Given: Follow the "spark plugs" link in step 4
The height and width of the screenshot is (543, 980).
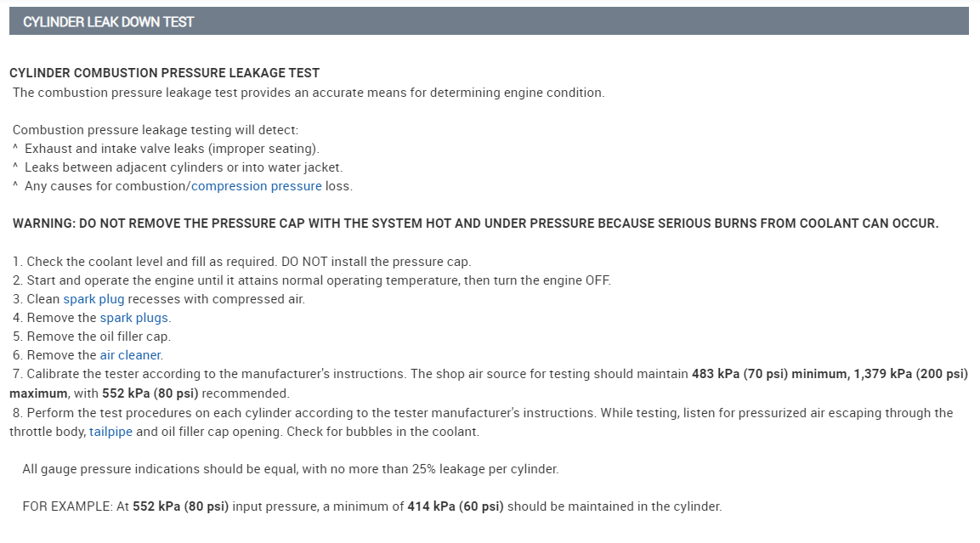Looking at the screenshot, I should pyautogui.click(x=134, y=318).
